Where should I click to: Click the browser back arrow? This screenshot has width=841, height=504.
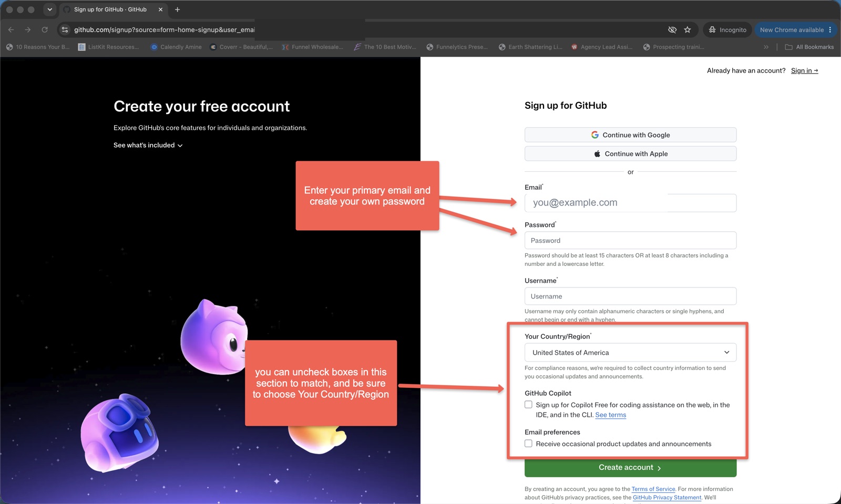(11, 30)
